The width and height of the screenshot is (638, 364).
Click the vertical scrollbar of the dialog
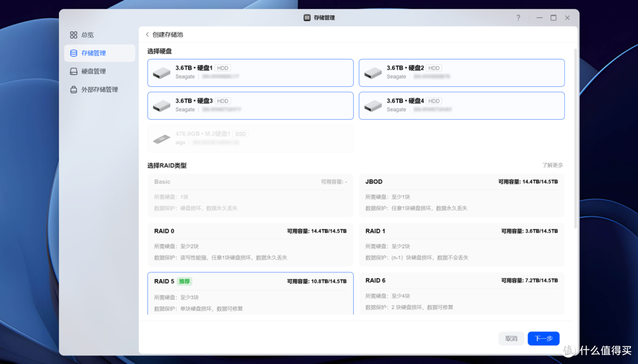pos(575,138)
